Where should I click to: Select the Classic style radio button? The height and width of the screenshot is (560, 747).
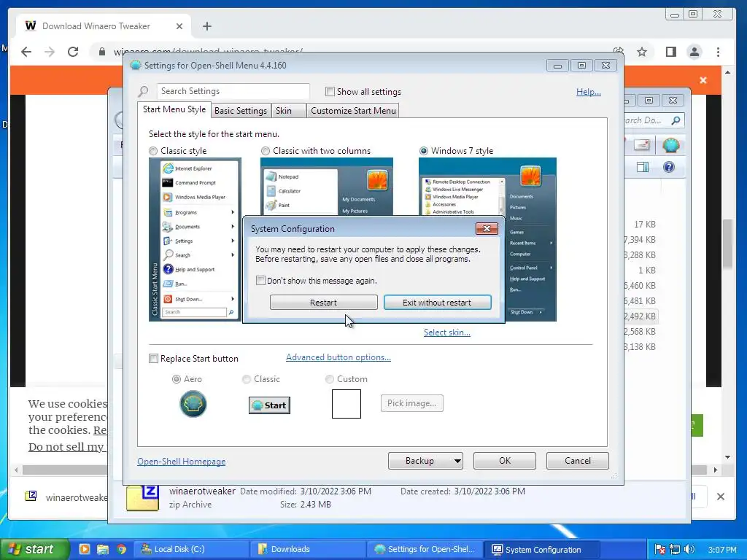(x=153, y=151)
